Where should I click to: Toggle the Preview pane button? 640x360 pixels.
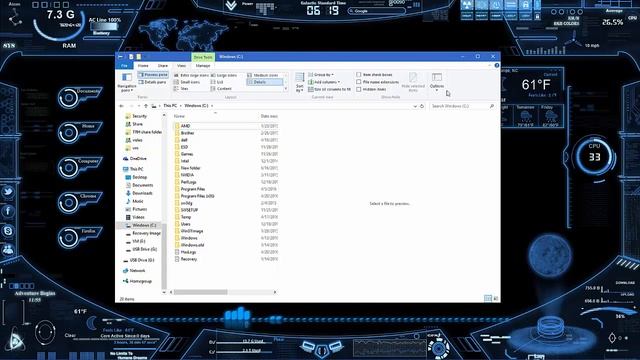(153, 75)
